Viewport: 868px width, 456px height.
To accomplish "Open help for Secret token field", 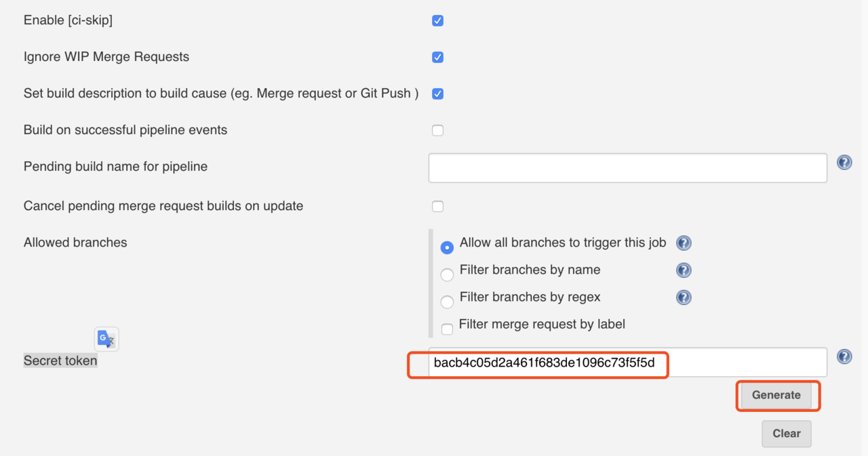I will tap(844, 356).
